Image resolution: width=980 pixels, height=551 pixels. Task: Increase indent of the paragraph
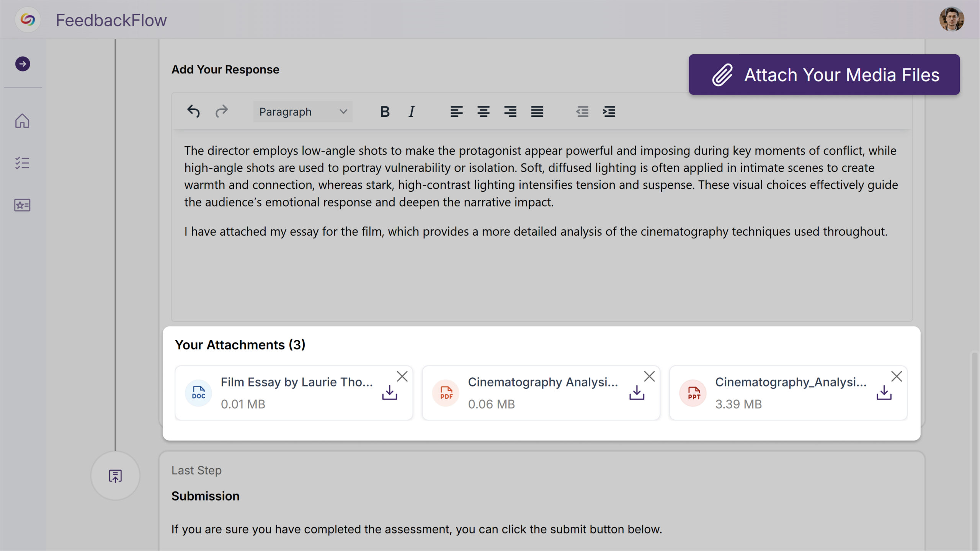pyautogui.click(x=609, y=111)
